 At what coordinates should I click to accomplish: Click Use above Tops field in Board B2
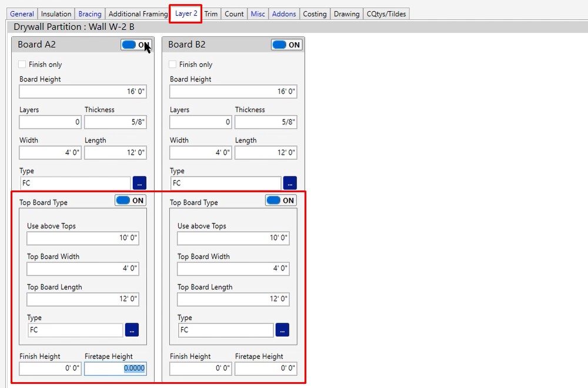233,238
